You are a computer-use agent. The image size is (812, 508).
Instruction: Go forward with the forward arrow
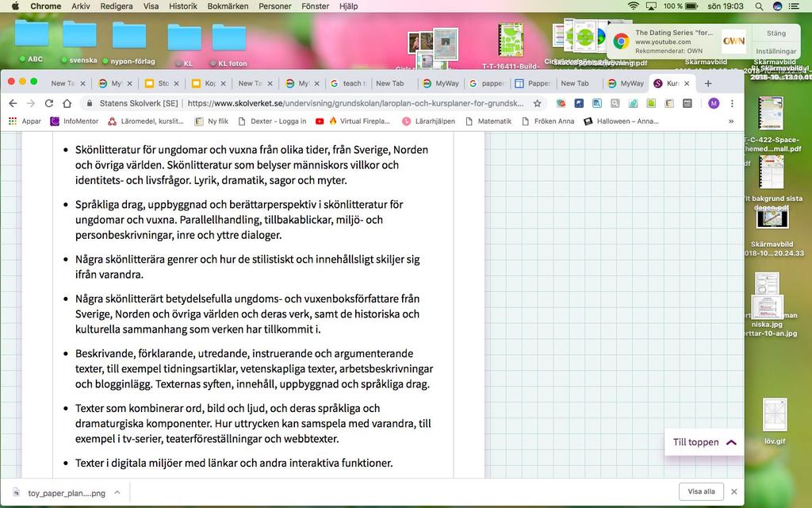click(x=31, y=103)
